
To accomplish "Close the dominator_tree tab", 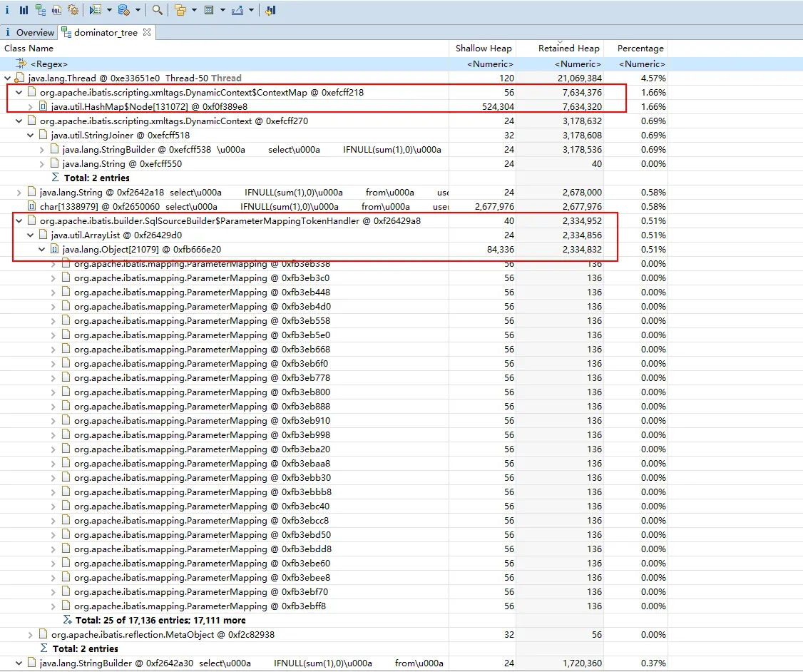I will point(147,32).
